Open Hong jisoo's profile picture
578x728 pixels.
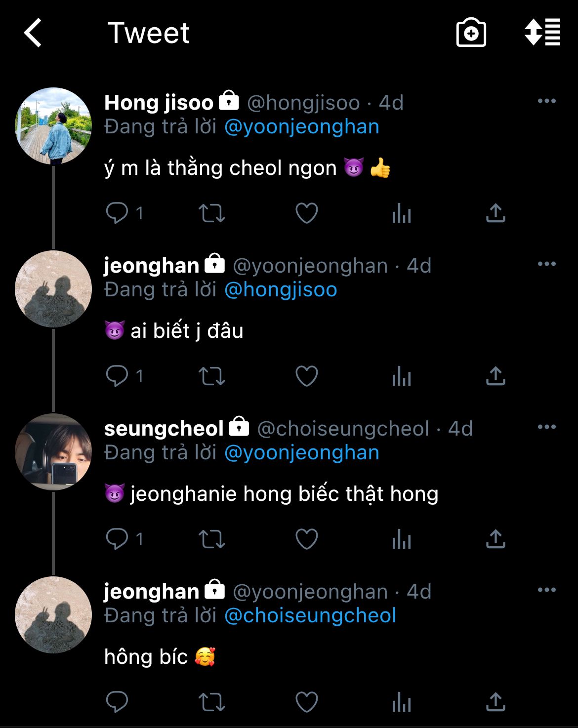[x=53, y=126]
